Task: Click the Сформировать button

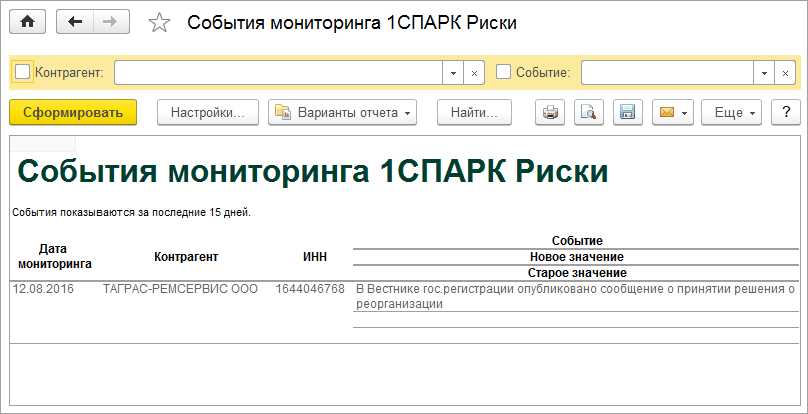Action: pyautogui.click(x=73, y=112)
